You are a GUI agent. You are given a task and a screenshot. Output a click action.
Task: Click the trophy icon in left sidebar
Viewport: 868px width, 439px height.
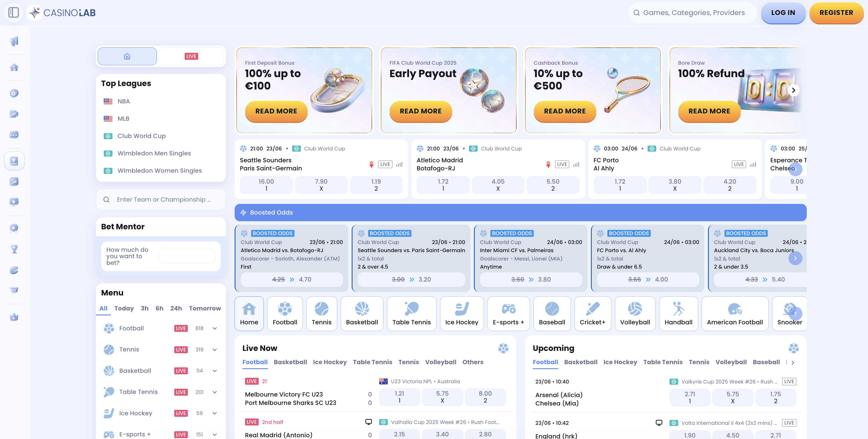(x=14, y=249)
